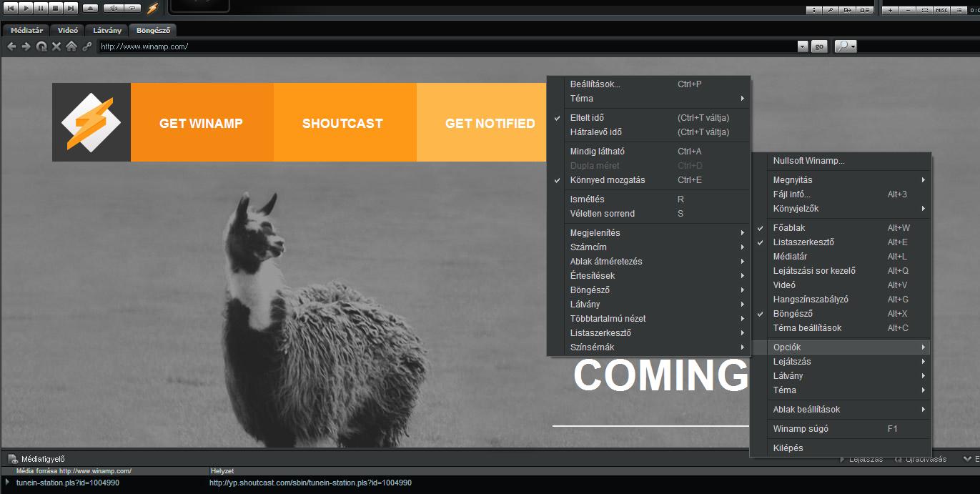Click the Eject open file button
The width and height of the screenshot is (980, 494).
(91, 9)
